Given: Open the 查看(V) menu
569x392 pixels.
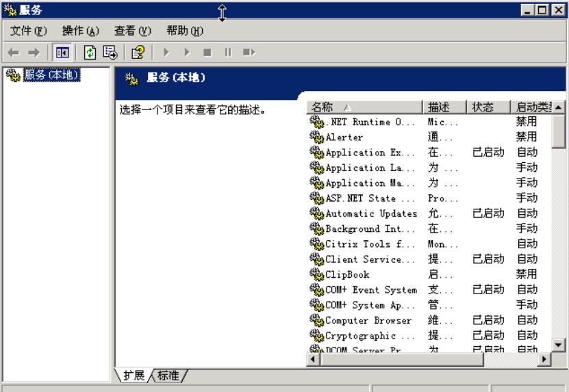Looking at the screenshot, I should coord(132,31).
